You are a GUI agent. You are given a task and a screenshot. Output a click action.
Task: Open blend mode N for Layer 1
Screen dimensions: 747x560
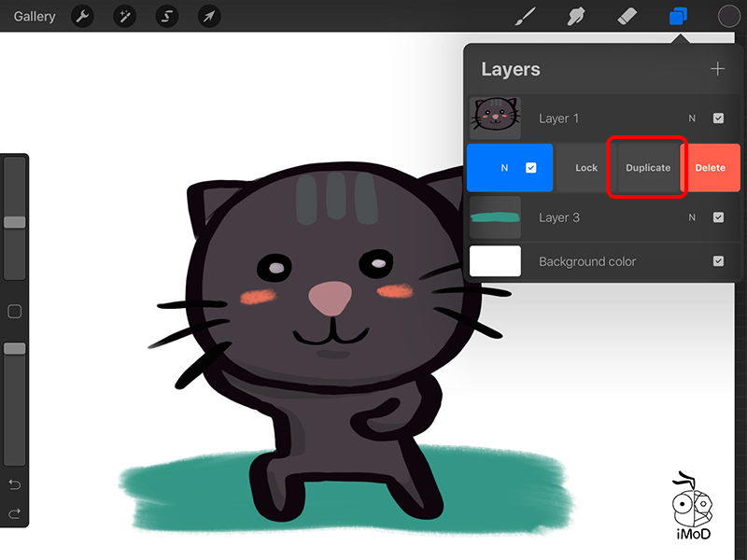(692, 119)
